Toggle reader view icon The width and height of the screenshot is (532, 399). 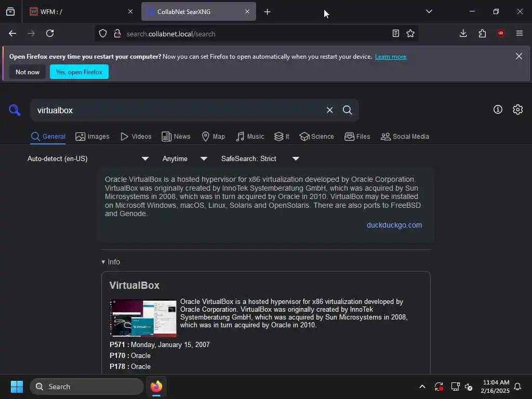395,33
